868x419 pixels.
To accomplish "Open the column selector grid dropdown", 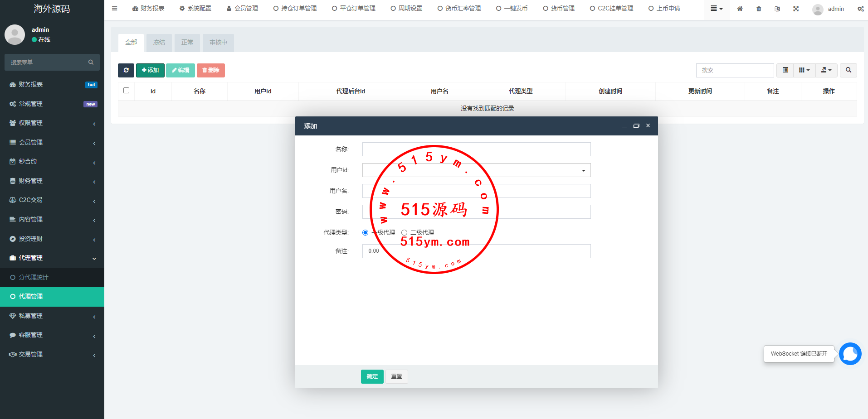I will (804, 70).
